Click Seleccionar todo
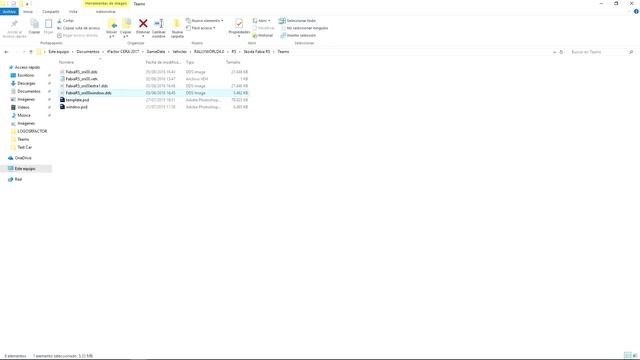The width and height of the screenshot is (640, 360). 298,21
